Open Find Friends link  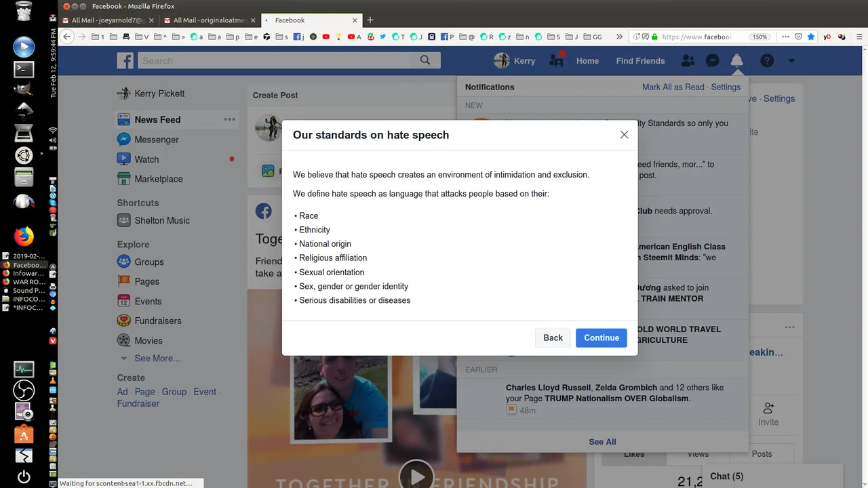click(640, 60)
